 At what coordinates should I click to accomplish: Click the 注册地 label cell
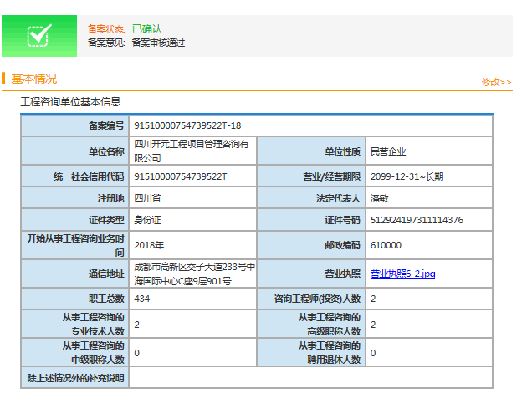click(x=75, y=198)
